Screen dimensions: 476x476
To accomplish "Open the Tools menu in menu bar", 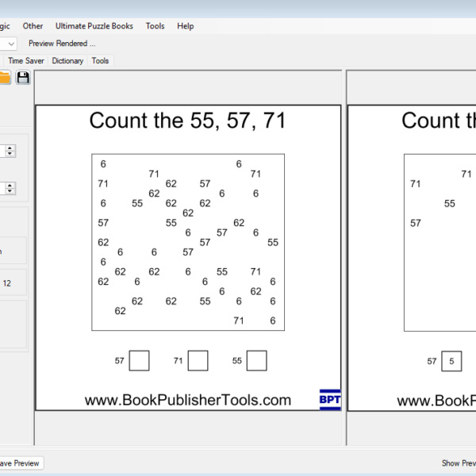I will click(x=155, y=26).
